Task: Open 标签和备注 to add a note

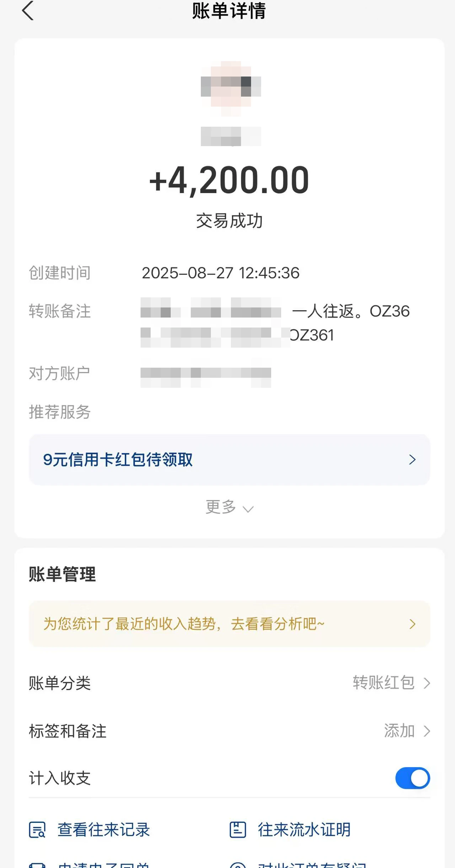Action: (68, 731)
